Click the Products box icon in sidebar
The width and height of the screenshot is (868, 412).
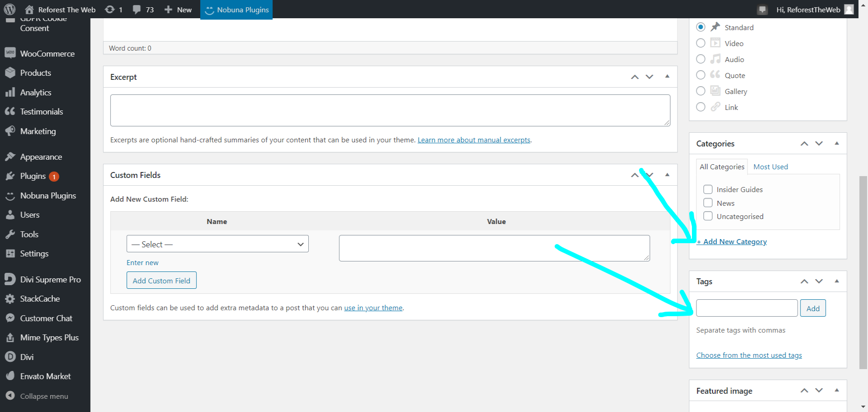10,73
